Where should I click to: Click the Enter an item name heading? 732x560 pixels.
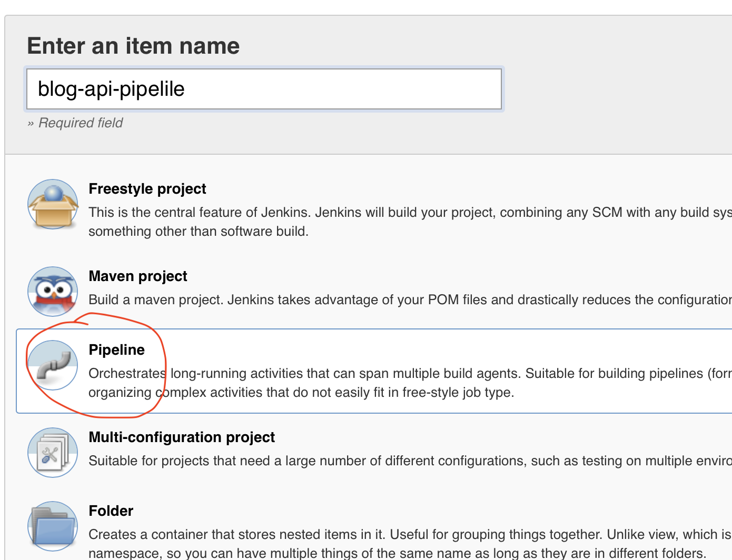tap(133, 46)
